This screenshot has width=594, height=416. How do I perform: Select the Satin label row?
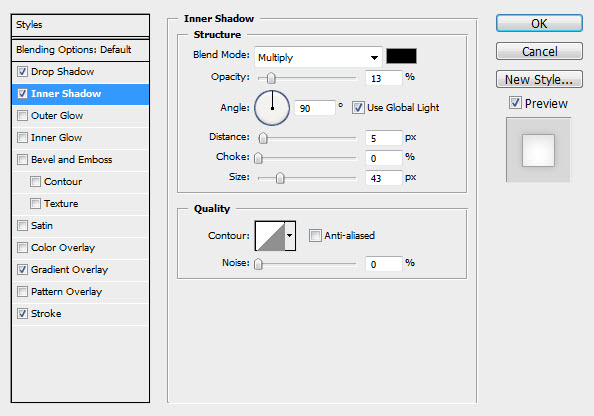click(x=80, y=225)
